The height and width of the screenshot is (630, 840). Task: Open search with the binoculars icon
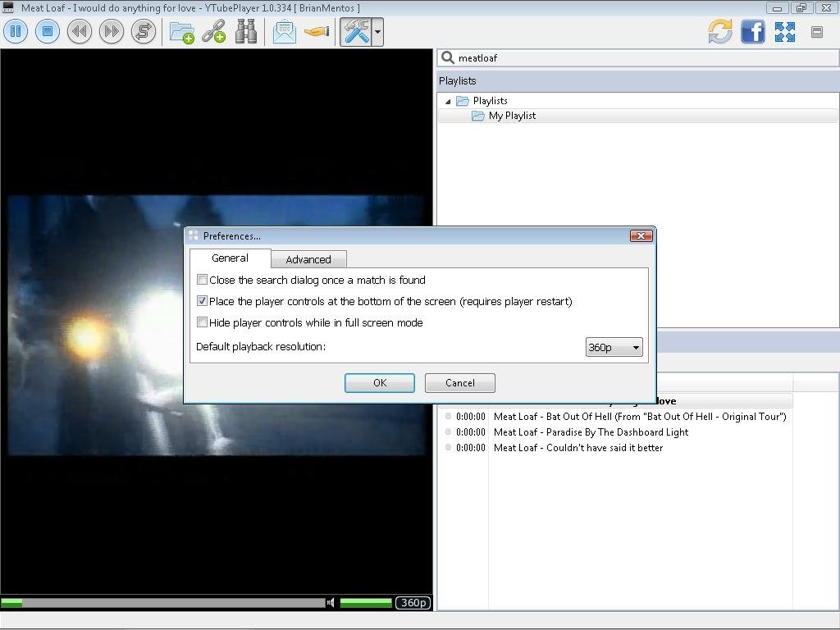246,32
